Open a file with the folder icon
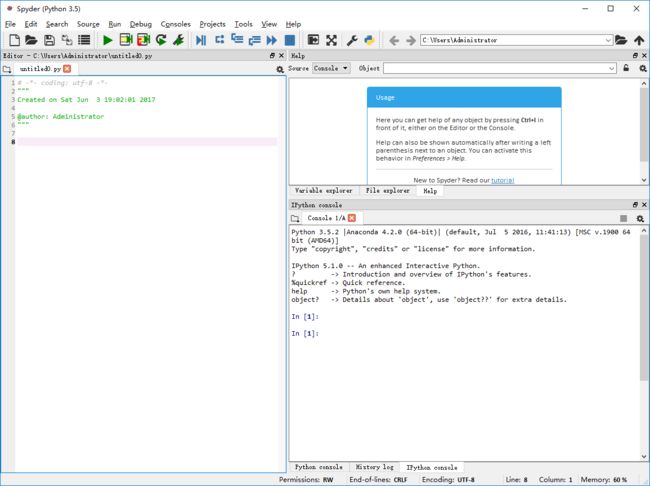 click(32, 40)
